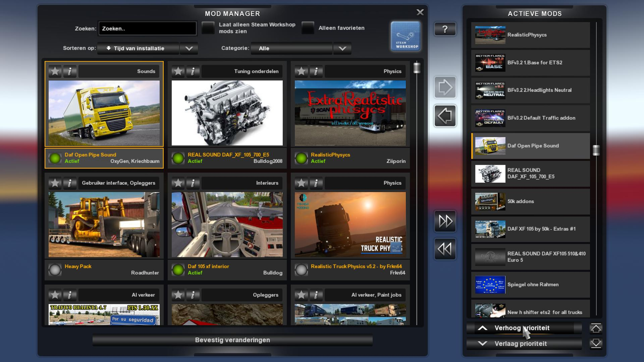644x362 pixels.
Task: Toggle the Alleen favorieten checkbox
Action: pos(308,28)
